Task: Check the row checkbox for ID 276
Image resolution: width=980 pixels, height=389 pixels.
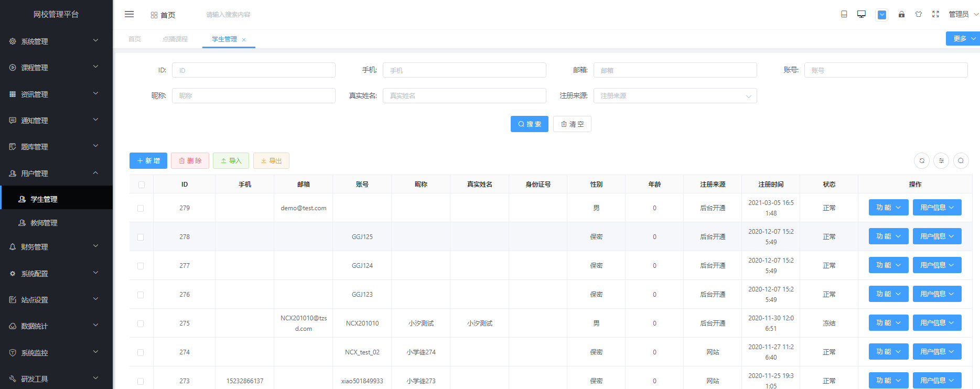Action: pyautogui.click(x=141, y=295)
